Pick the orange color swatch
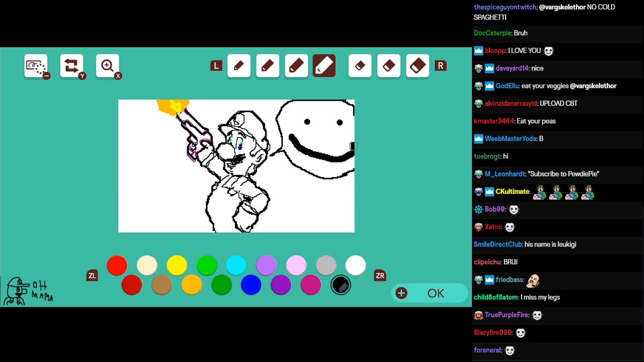This screenshot has width=644, height=362. click(x=192, y=285)
